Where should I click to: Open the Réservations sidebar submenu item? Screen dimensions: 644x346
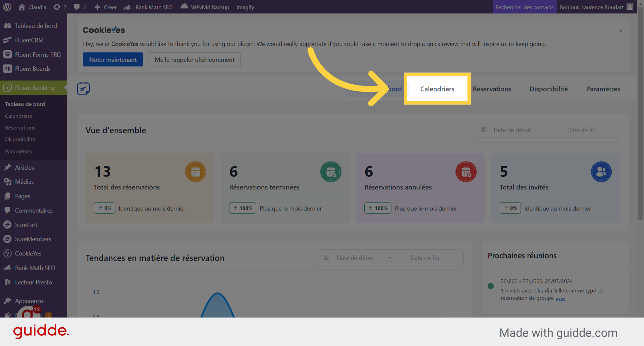click(x=20, y=128)
